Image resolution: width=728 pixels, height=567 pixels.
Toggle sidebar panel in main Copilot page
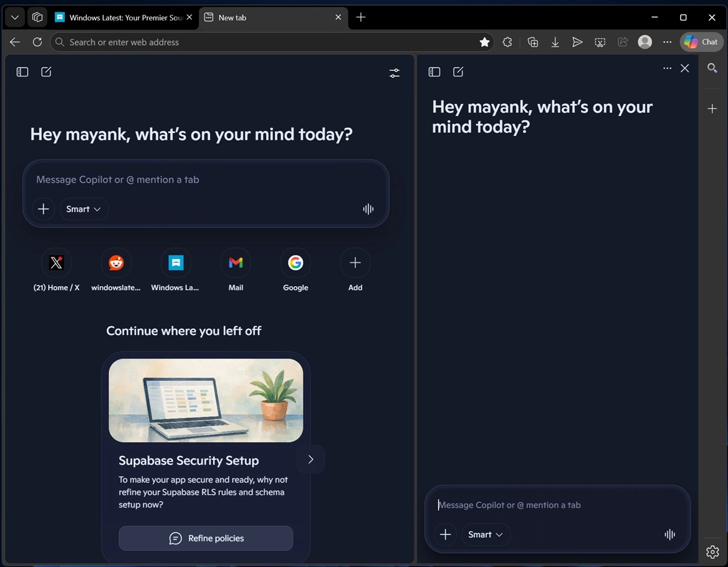pos(22,72)
